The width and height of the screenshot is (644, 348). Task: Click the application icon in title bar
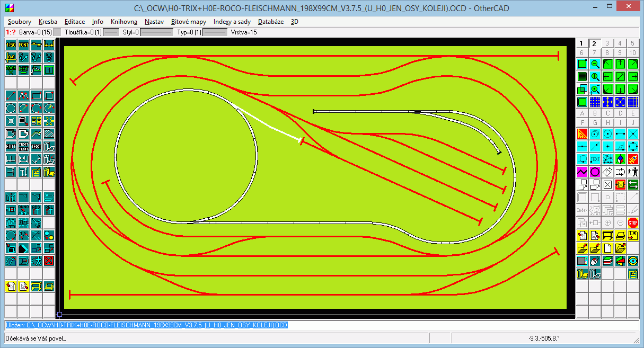[x=9, y=7]
